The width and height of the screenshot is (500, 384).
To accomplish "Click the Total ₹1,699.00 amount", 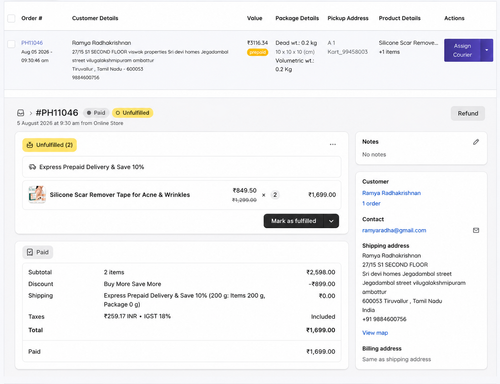I will [321, 330].
